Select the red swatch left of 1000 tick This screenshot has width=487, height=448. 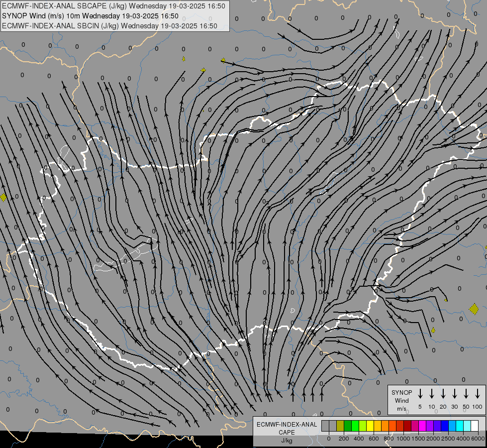(x=400, y=426)
